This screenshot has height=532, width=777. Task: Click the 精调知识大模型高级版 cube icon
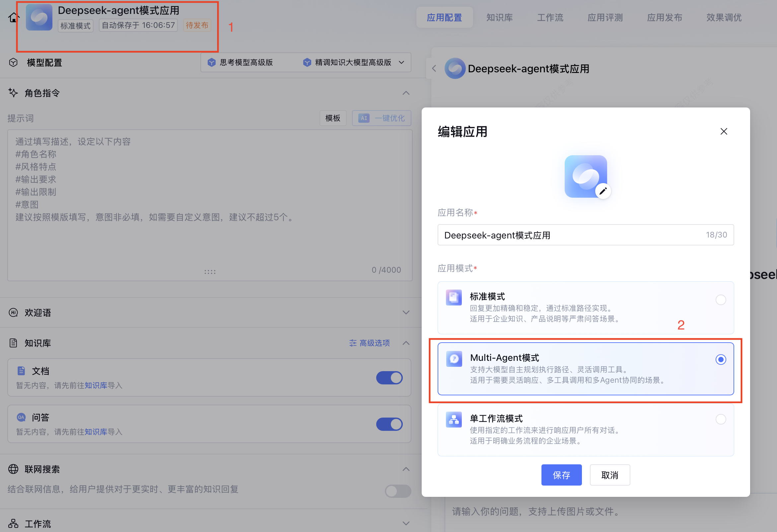pos(307,62)
